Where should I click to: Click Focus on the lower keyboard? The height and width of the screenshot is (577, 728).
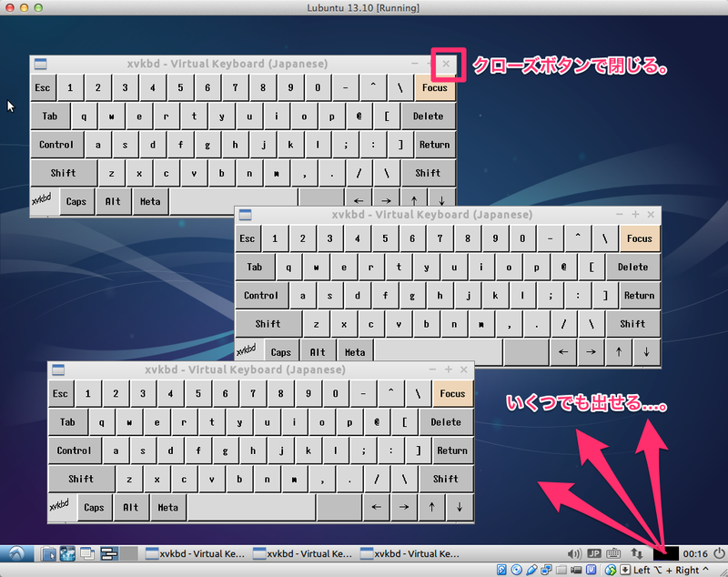[x=452, y=393]
